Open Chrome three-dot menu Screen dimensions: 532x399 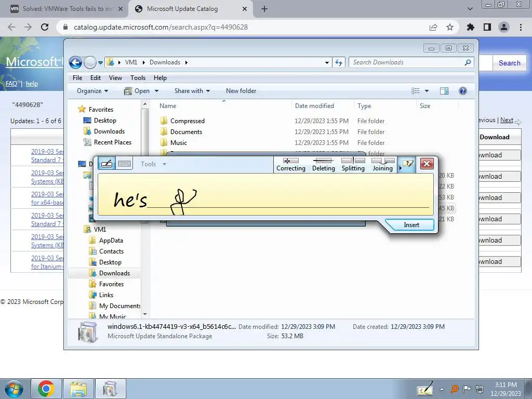click(x=521, y=27)
